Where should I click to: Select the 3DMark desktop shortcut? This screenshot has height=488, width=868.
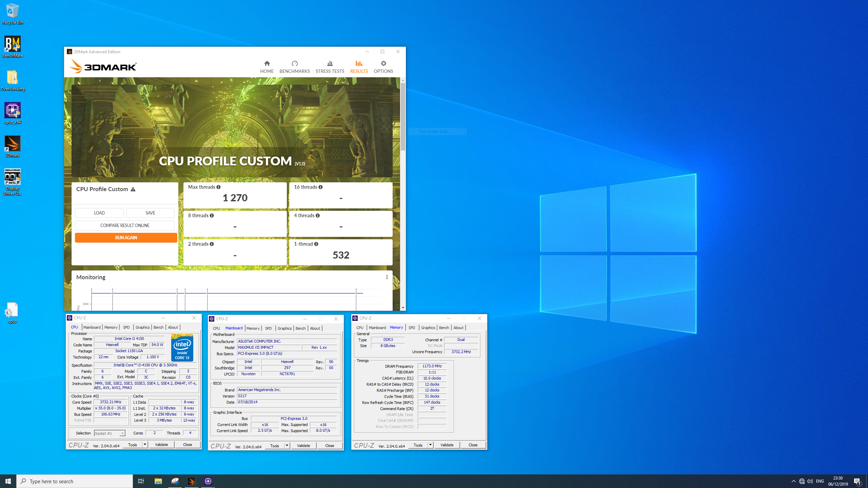pyautogui.click(x=13, y=146)
